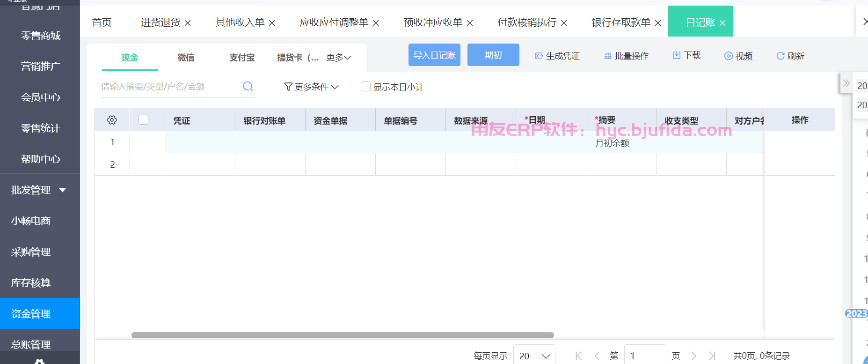Screen dimensions: 868x364
Task: Click the 操作 column header
Action: coord(800,120)
